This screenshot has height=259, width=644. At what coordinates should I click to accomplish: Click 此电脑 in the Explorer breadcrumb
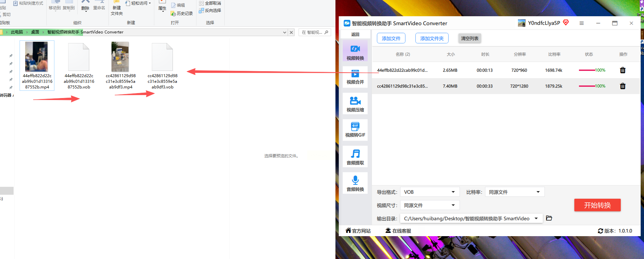coord(17,32)
